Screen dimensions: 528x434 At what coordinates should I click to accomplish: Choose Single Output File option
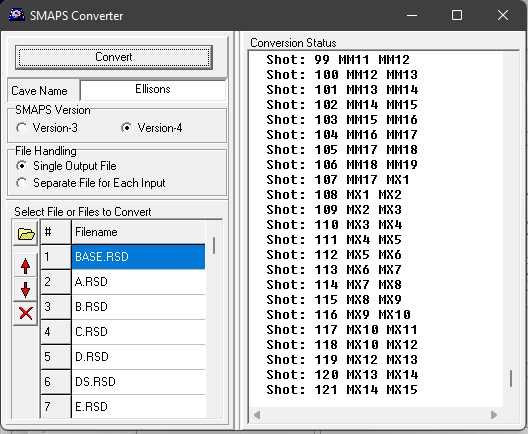pyautogui.click(x=22, y=166)
